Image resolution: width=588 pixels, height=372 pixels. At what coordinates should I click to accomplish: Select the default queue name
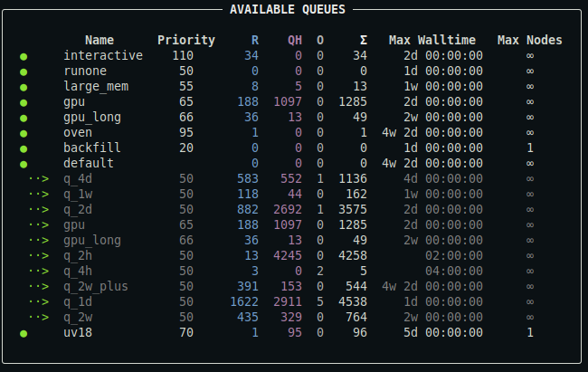coord(89,163)
